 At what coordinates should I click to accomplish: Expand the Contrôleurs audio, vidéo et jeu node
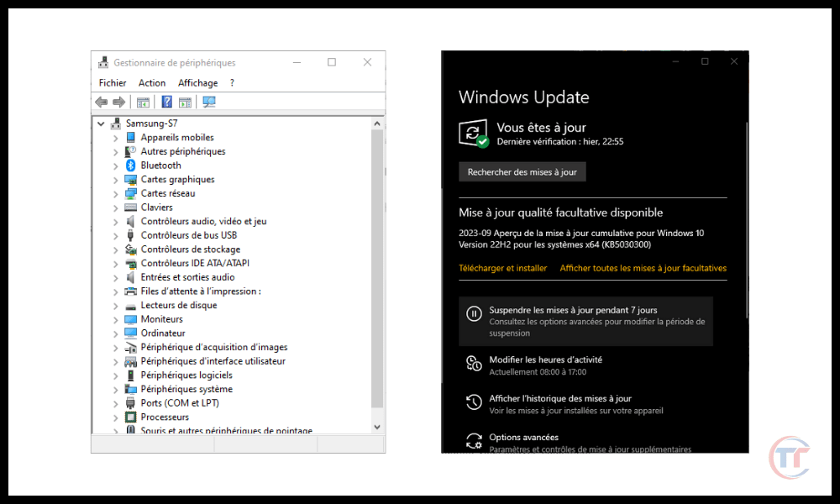[x=116, y=222]
